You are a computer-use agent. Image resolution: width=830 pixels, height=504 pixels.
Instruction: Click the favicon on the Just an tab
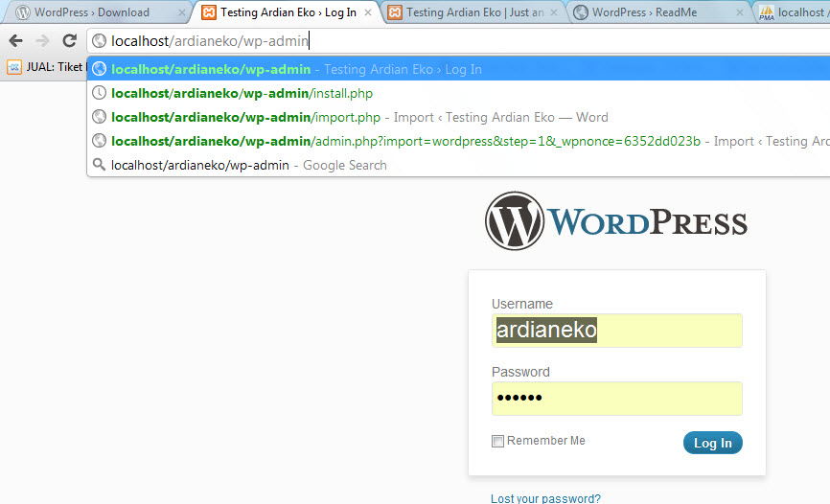(x=395, y=12)
